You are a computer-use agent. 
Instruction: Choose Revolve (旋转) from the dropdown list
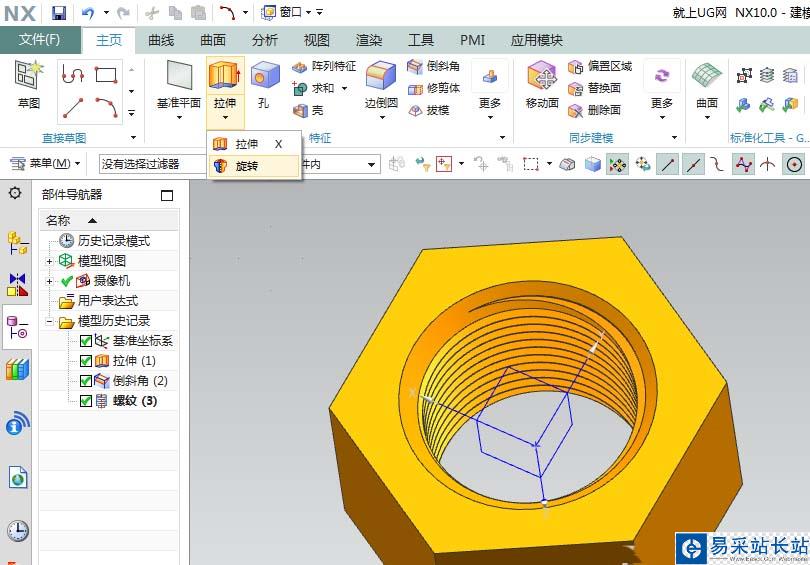coord(254,166)
